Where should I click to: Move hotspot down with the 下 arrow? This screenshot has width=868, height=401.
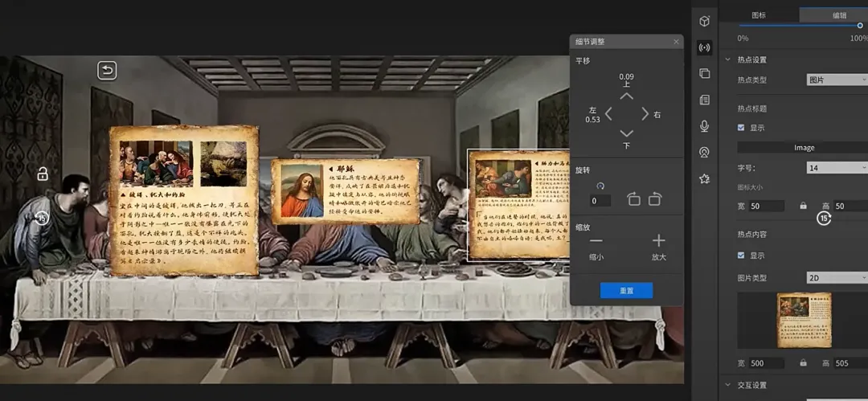[x=626, y=133]
